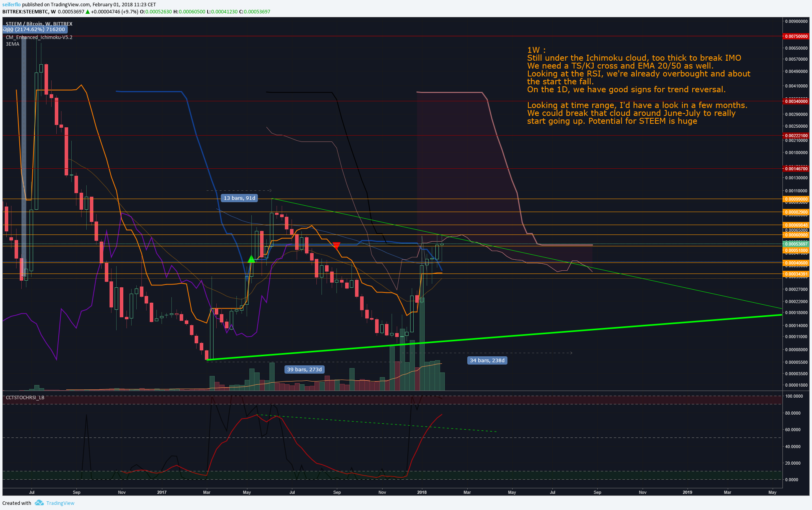This screenshot has width=812, height=510.
Task: Click the C:0.00053697 close value in the header
Action: coord(255,11)
